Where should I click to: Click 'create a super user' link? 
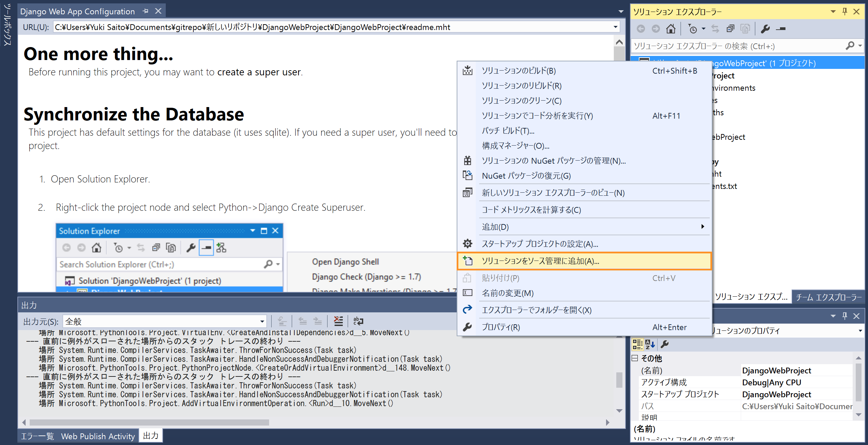coord(259,72)
